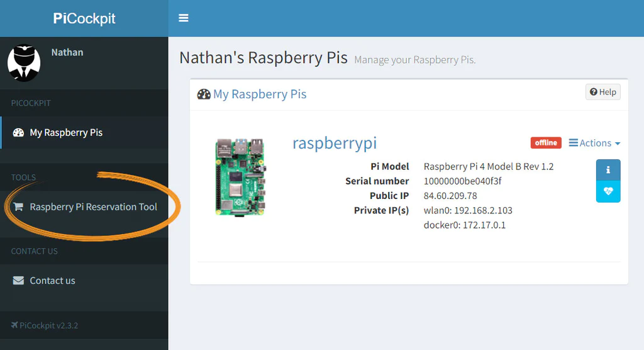This screenshot has height=350, width=644.
Task: Click the Manage your Raspberry Pis subtitle
Action: click(x=415, y=60)
